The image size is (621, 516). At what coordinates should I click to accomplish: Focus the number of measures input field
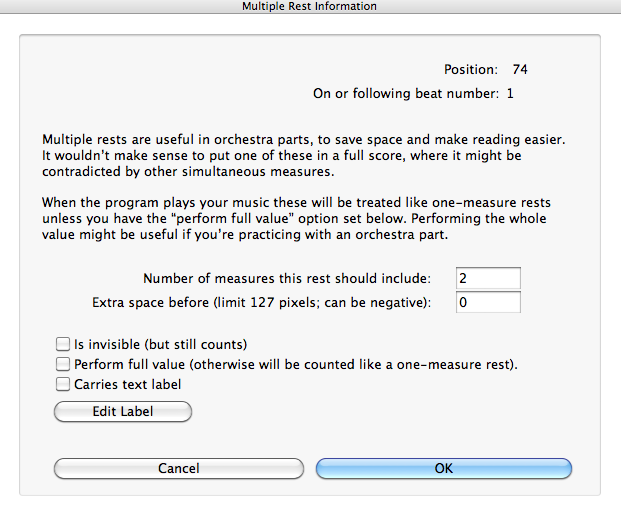(488, 278)
